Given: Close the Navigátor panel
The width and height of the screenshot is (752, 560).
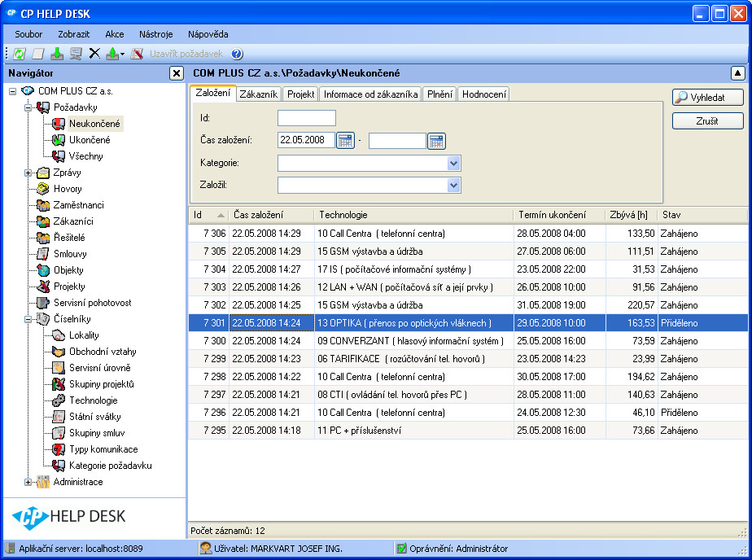Looking at the screenshot, I should 177,73.
